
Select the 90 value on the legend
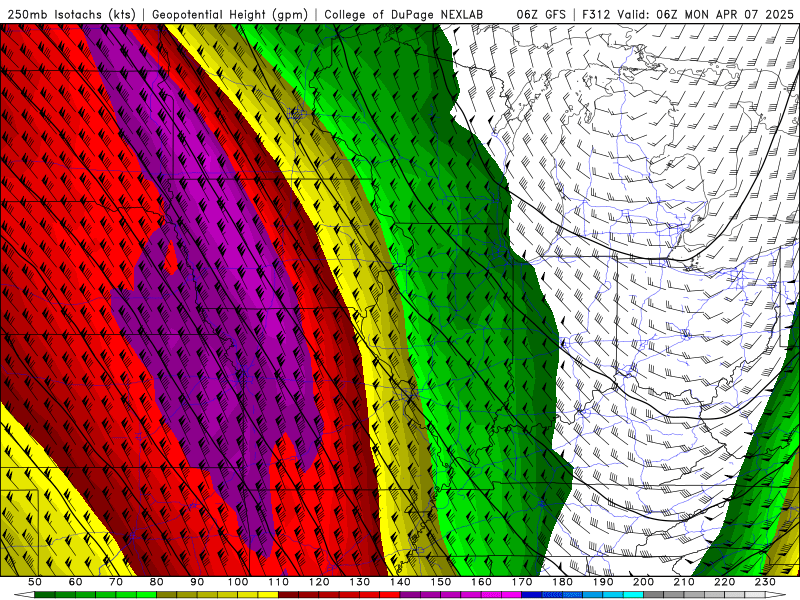pos(197,582)
